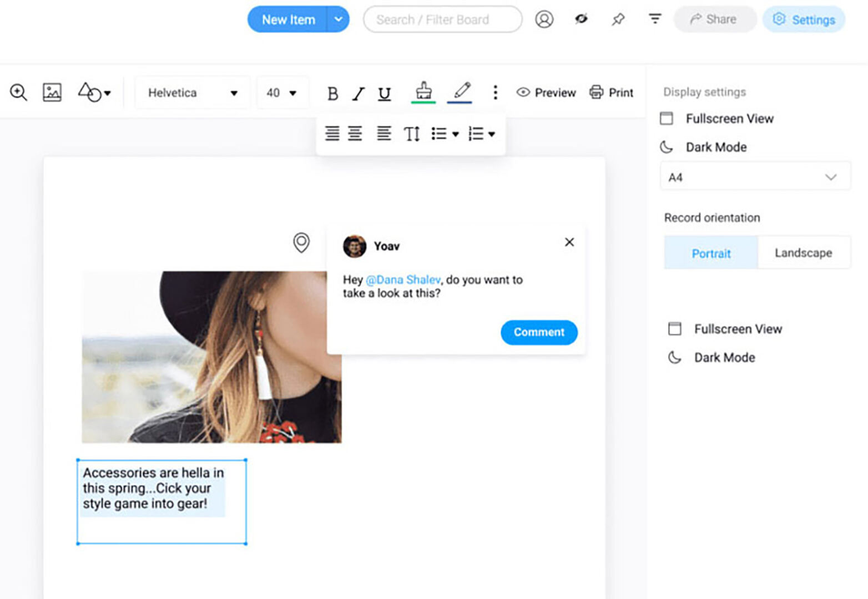Enable Fullscreen View under Display settings

[x=729, y=119]
